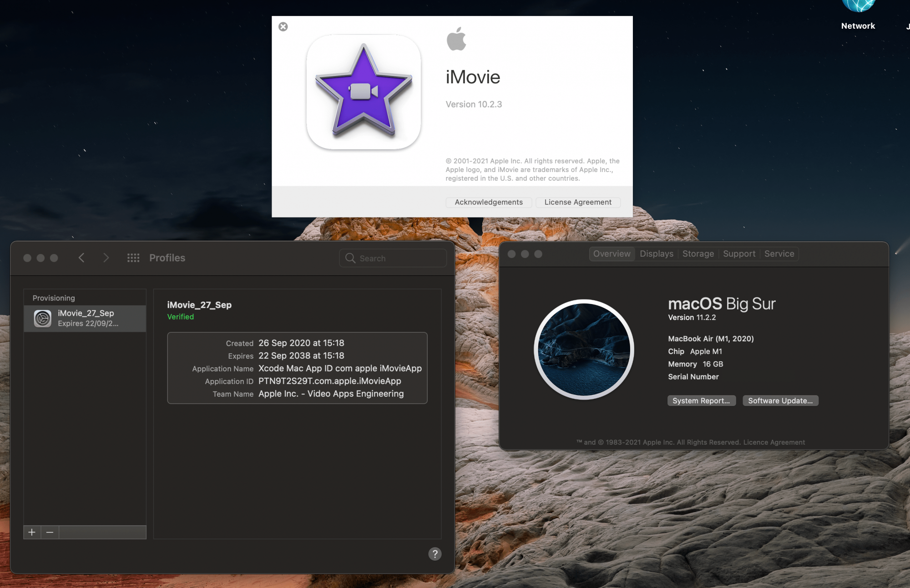Click 'Version 10.2.3' in iMovie dialog
The image size is (910, 588).
pyautogui.click(x=474, y=104)
